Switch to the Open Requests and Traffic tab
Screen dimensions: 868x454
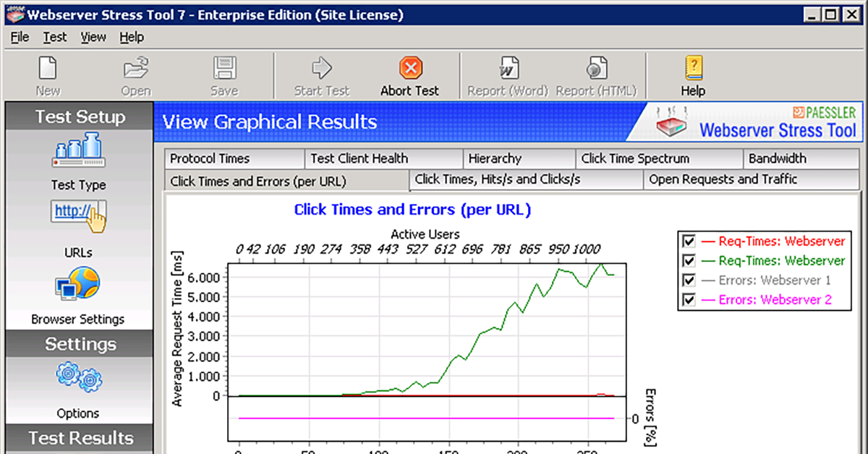coord(752,180)
